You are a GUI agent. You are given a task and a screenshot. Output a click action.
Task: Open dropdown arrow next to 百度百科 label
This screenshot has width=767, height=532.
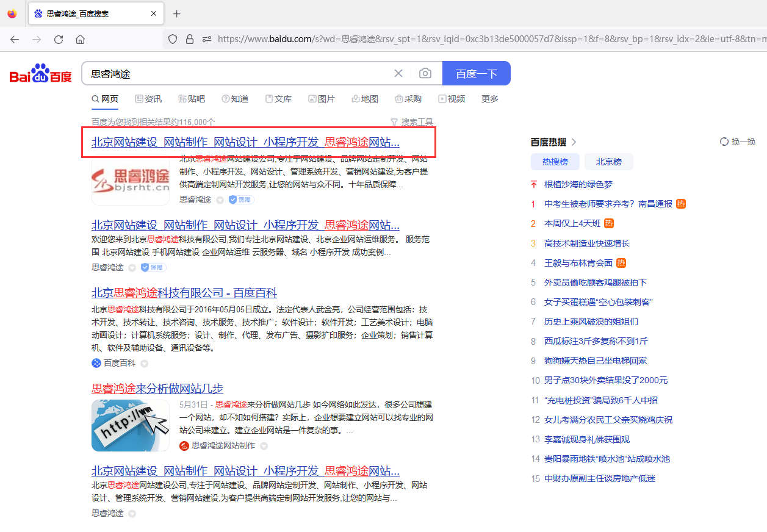click(144, 363)
